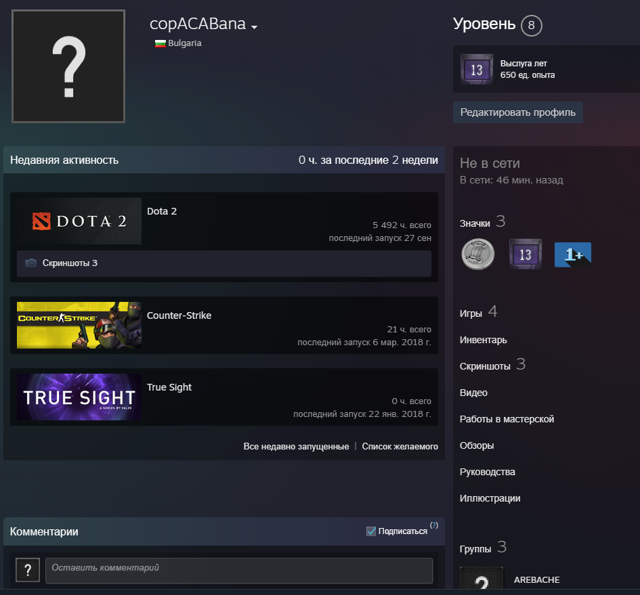The width and height of the screenshot is (640, 595).
Task: Open the True Sight banner image
Action: point(79,397)
